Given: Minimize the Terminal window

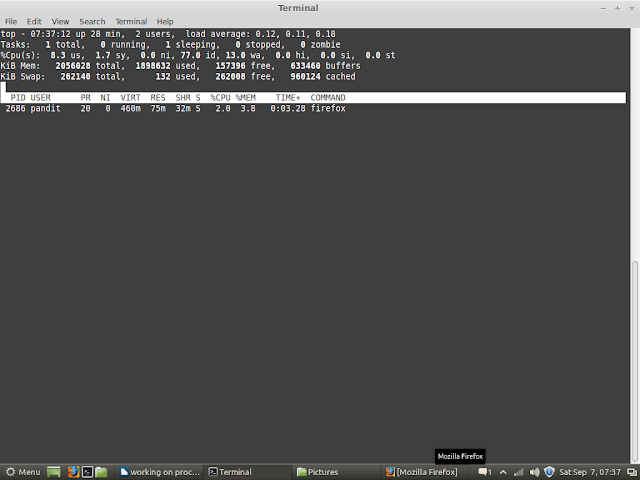Looking at the screenshot, I should click(x=603, y=8).
